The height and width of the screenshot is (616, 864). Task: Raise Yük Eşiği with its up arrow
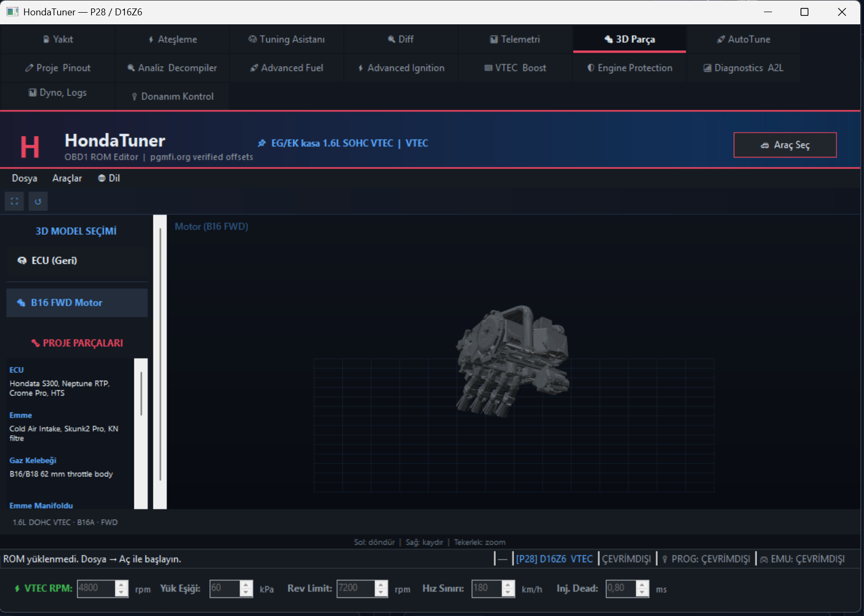coord(246,585)
